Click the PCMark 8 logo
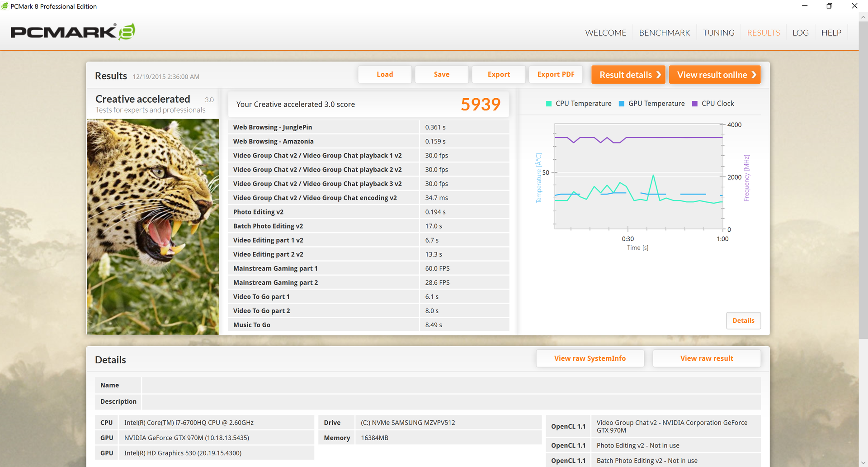 pos(73,32)
